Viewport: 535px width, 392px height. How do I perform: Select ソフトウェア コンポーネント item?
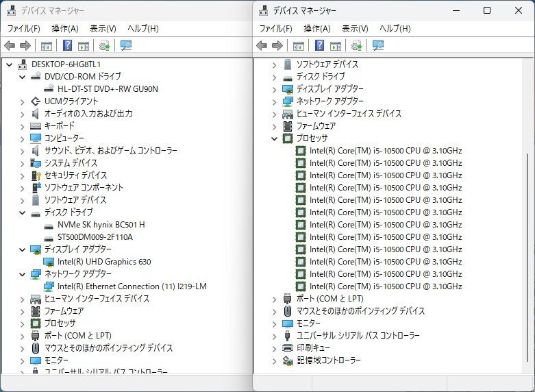[x=84, y=188]
